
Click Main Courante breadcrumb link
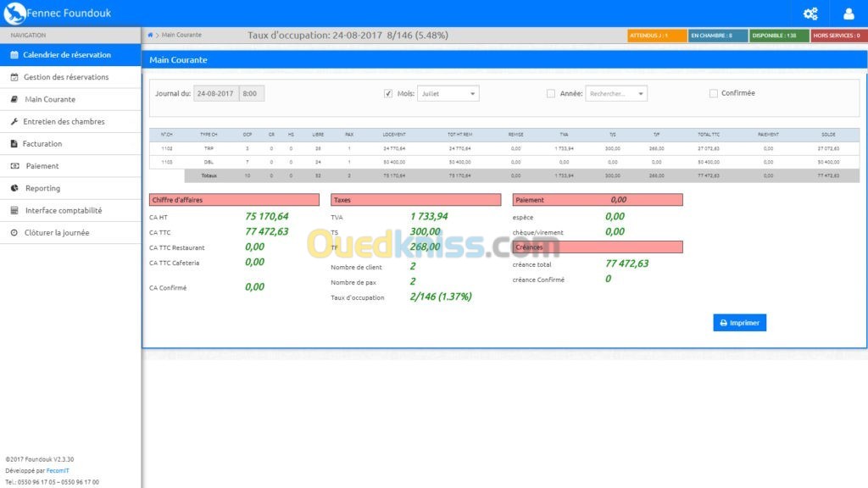(181, 35)
